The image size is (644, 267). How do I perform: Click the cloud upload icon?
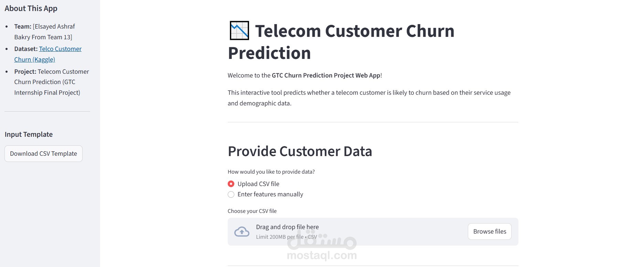242,232
